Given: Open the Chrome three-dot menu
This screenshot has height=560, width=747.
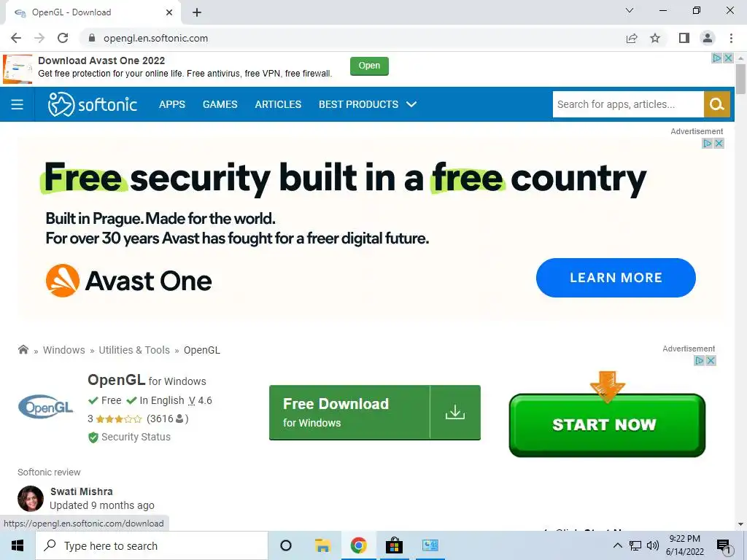Looking at the screenshot, I should click(731, 38).
